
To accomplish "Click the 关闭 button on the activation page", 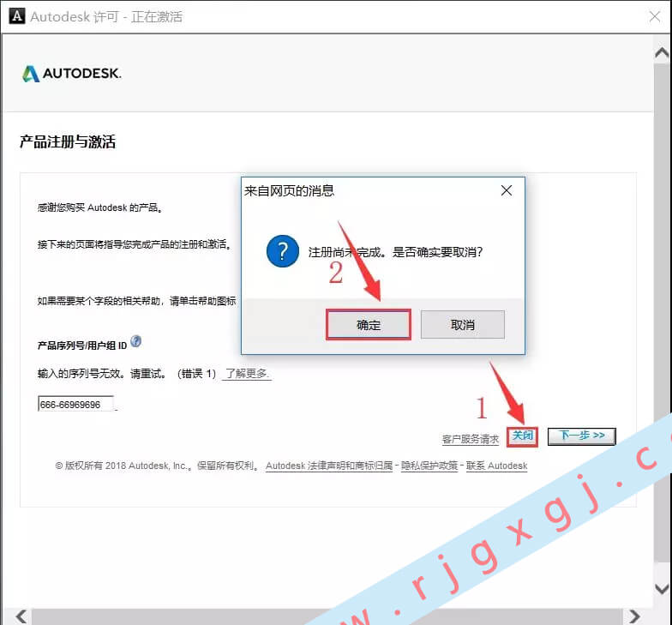I will (522, 436).
